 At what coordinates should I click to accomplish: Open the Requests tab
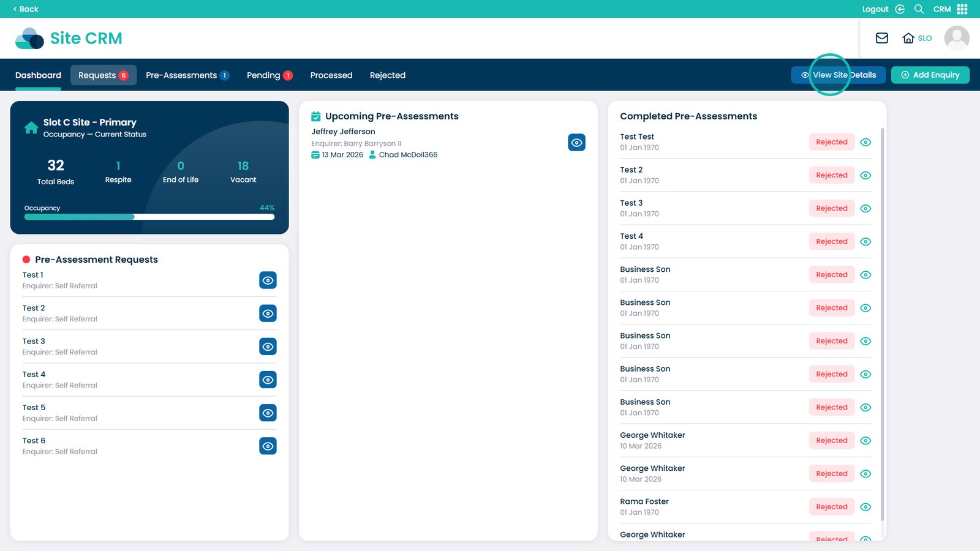[x=103, y=75]
